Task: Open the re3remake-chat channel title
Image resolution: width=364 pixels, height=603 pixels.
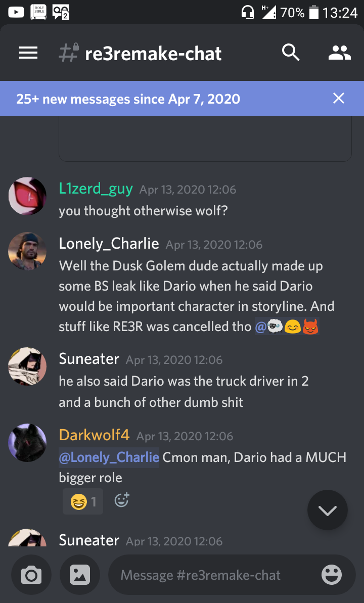Action: tap(153, 53)
